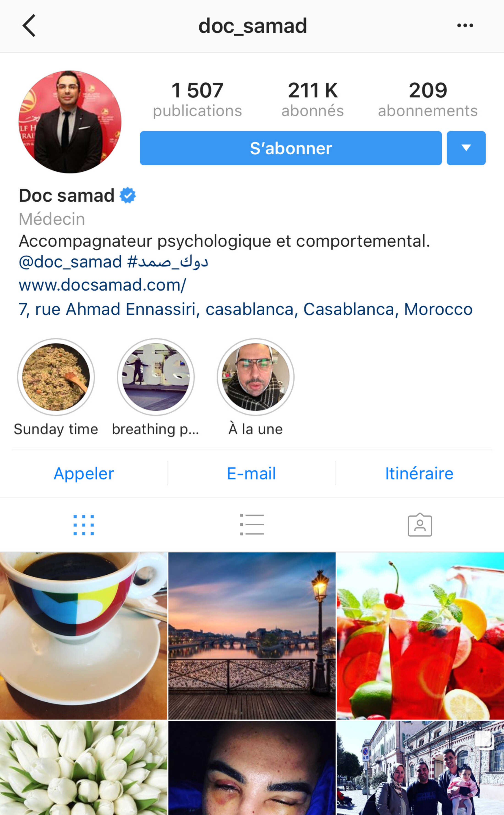Switch to list view icon

[252, 525]
